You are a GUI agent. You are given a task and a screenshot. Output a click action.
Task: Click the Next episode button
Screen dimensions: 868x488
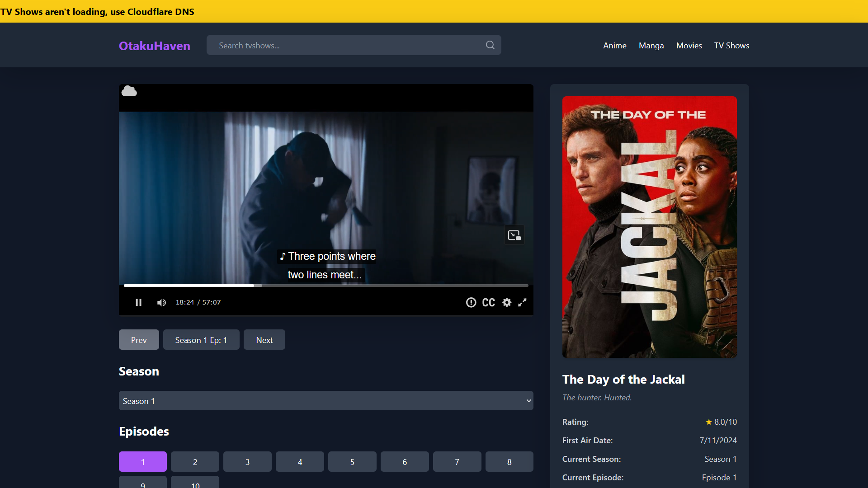click(x=264, y=340)
